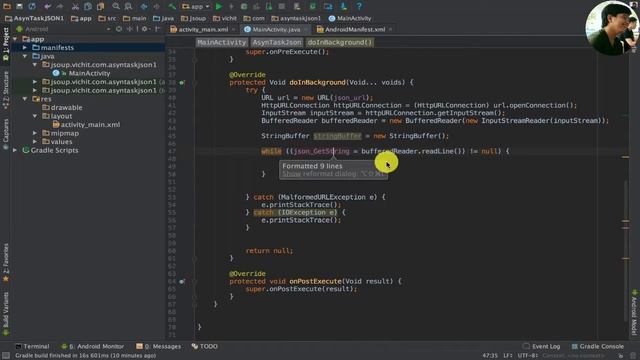The image size is (640, 360).
Task: Open the 0: Messages tab
Action: click(158, 347)
